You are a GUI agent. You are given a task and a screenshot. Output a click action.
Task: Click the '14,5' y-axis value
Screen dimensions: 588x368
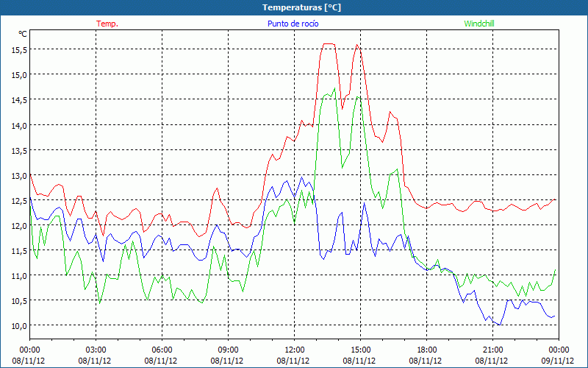click(20, 100)
